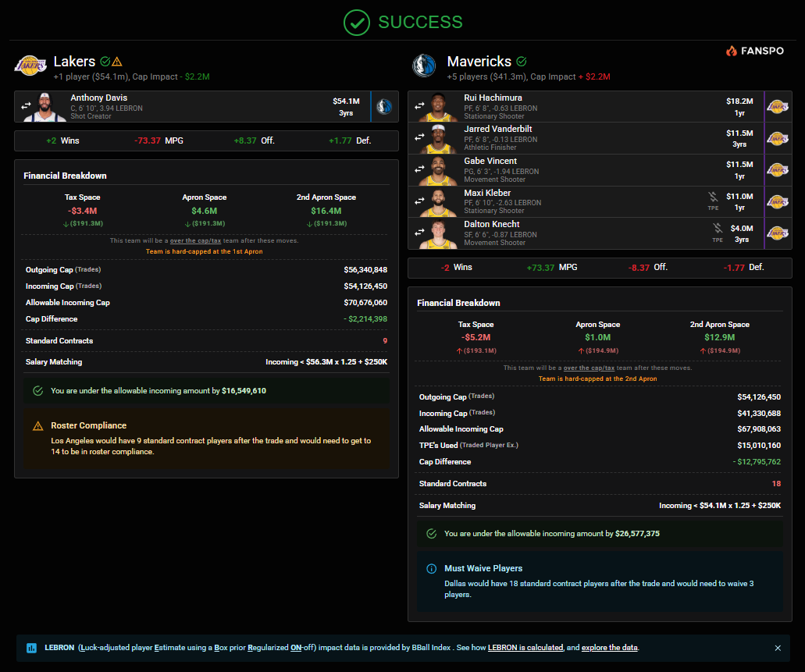Click the Anthony Davis player name
The height and width of the screenshot is (672, 805).
(x=98, y=98)
